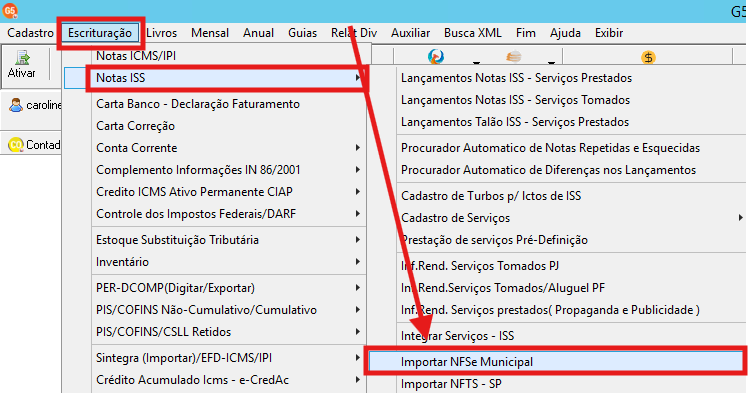The height and width of the screenshot is (393, 748).
Task: Expand Sintegra (Importar)/EFD-ICMS/IPI submenu arrow
Action: 358,358
